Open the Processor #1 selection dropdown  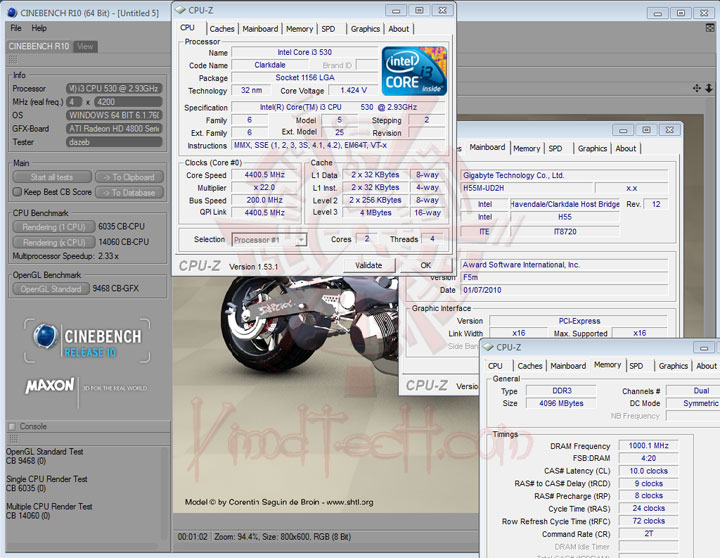[269, 240]
